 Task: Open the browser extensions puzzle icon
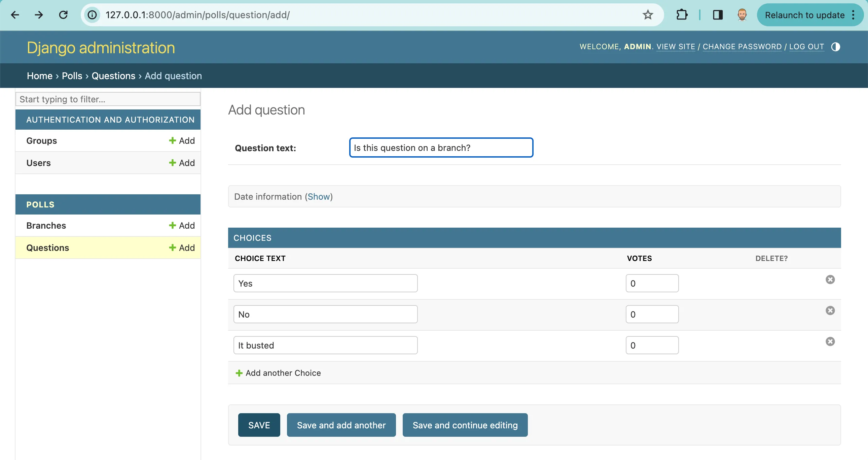click(682, 15)
